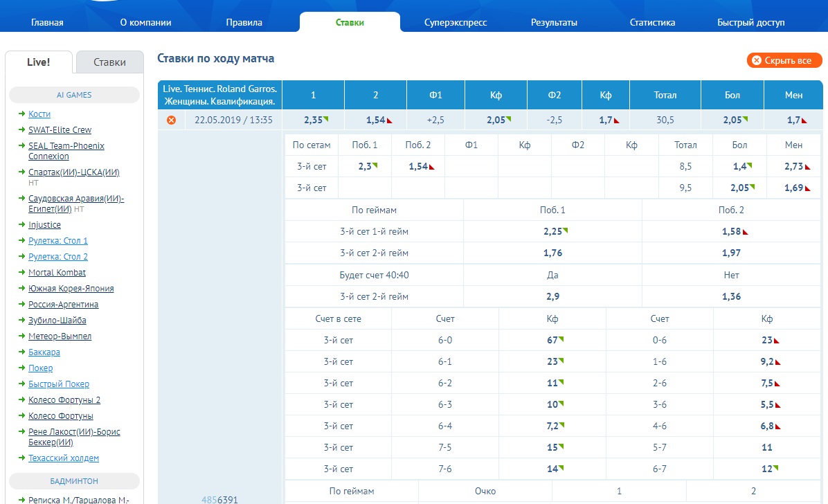Open the Колесо Фортуны 2 link
Viewport: 828px width, 504px height.
[64, 399]
